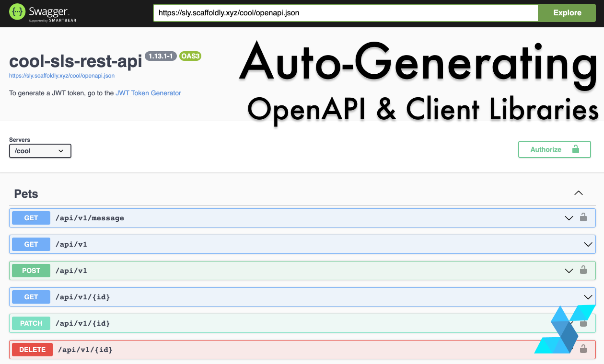The width and height of the screenshot is (604, 364).
Task: Click the lock icon on POST /api/v1
Action: point(583,270)
